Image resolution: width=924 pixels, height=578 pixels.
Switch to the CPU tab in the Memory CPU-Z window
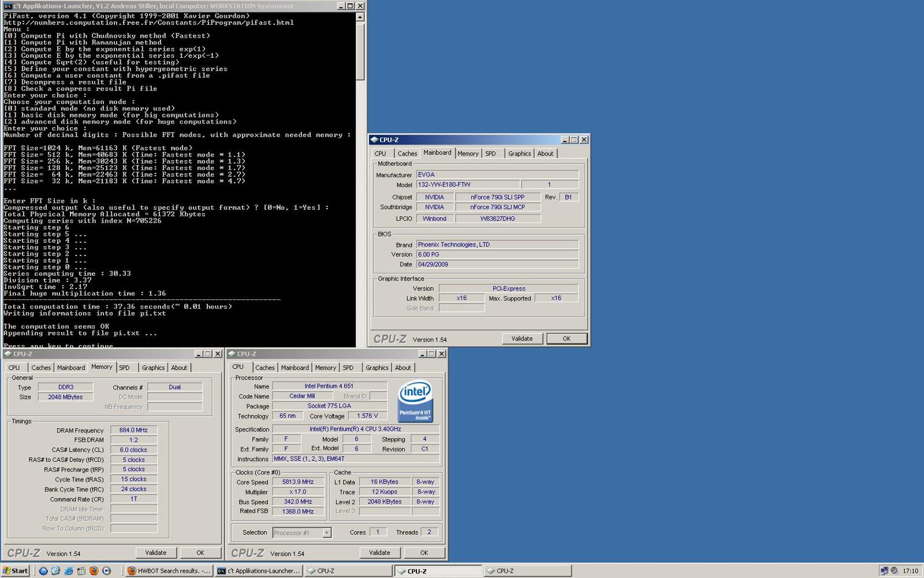(x=14, y=368)
